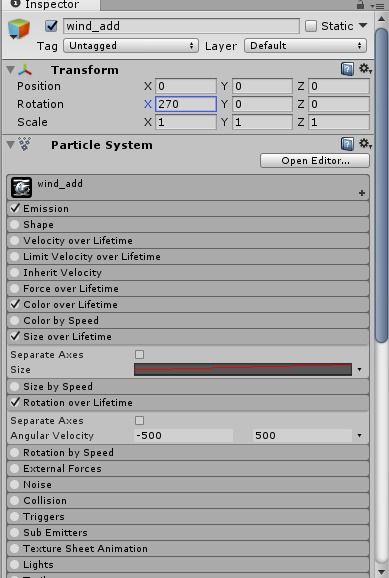Enable Rotation by Speed module
Image resolution: width=389 pixels, height=578 pixels.
[15, 452]
